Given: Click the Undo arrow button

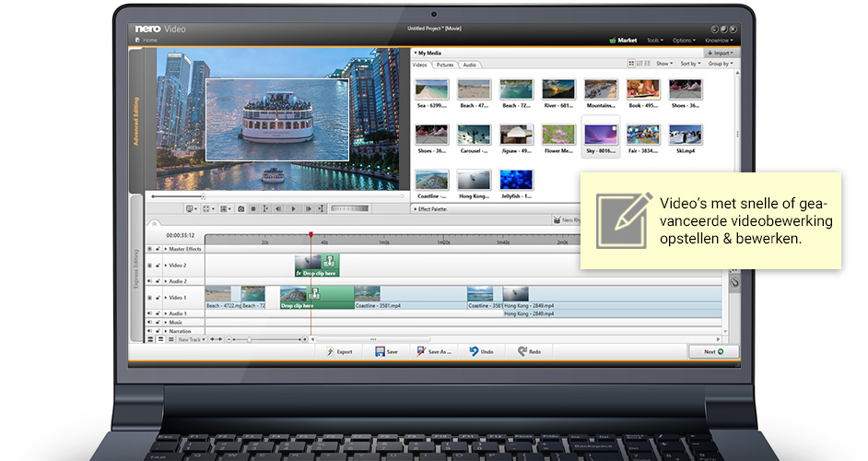Looking at the screenshot, I should pyautogui.click(x=480, y=351).
